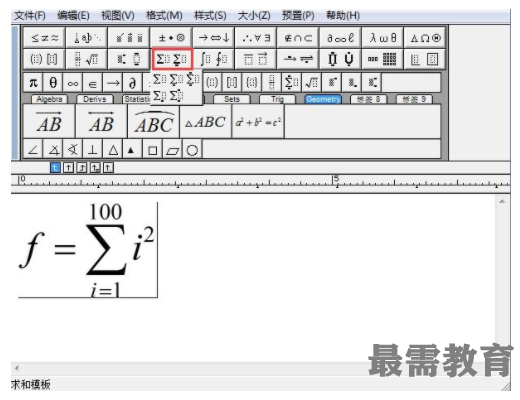
Task: Select the Geometry tab
Action: click(323, 99)
